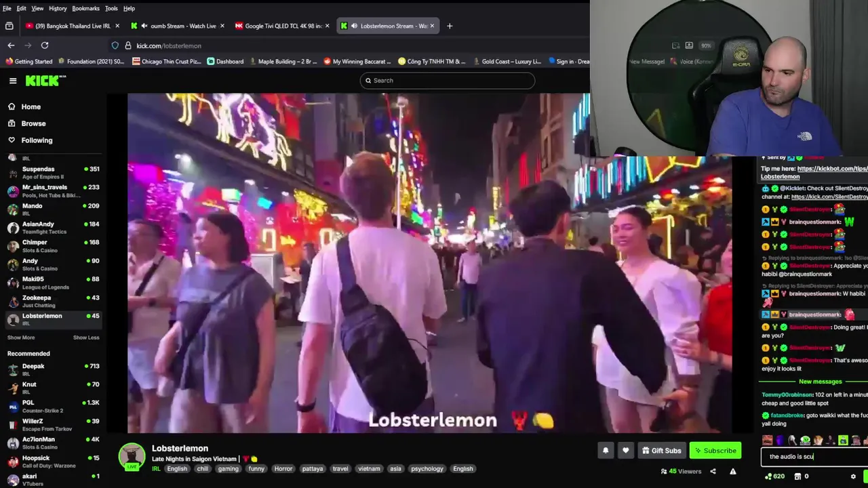Close the Bangkok Thailand Live IRL tab
Screen dimensions: 868x488
(117, 26)
